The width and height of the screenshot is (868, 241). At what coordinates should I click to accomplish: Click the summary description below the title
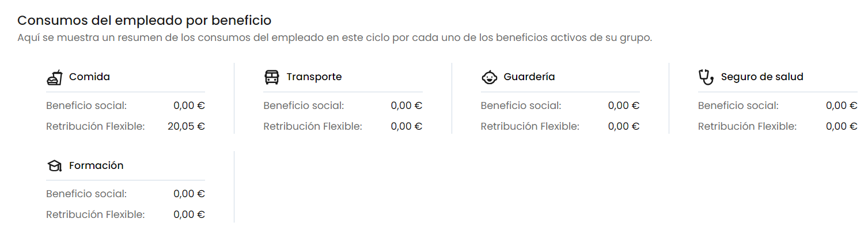pyautogui.click(x=334, y=38)
